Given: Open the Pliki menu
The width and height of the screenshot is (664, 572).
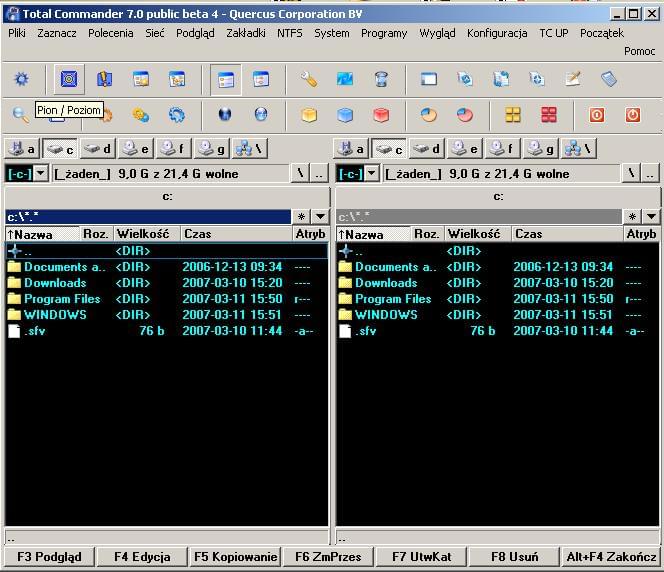Looking at the screenshot, I should click(x=17, y=33).
